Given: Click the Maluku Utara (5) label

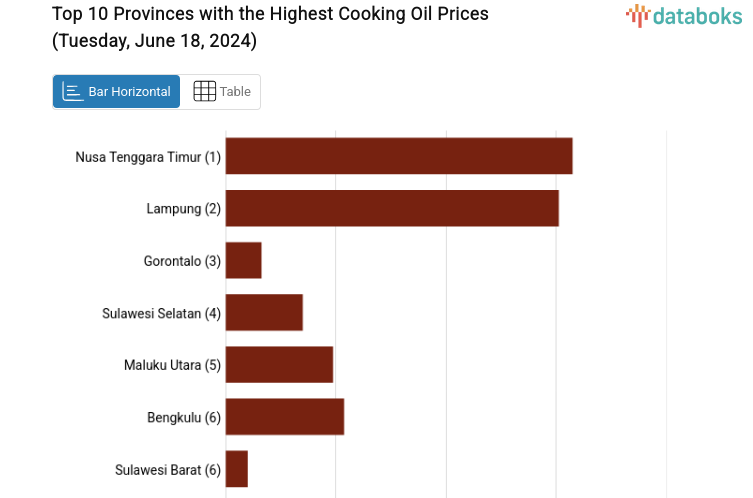Looking at the screenshot, I should point(172,365).
